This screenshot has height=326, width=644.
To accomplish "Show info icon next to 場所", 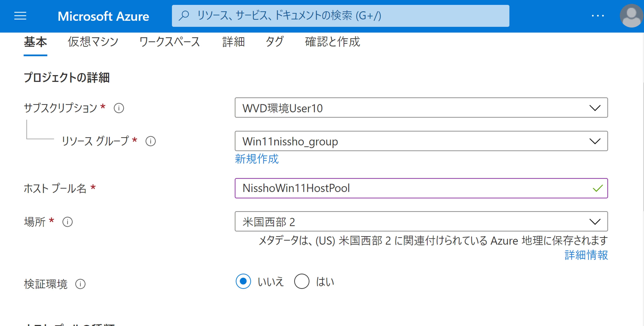I will click(67, 222).
